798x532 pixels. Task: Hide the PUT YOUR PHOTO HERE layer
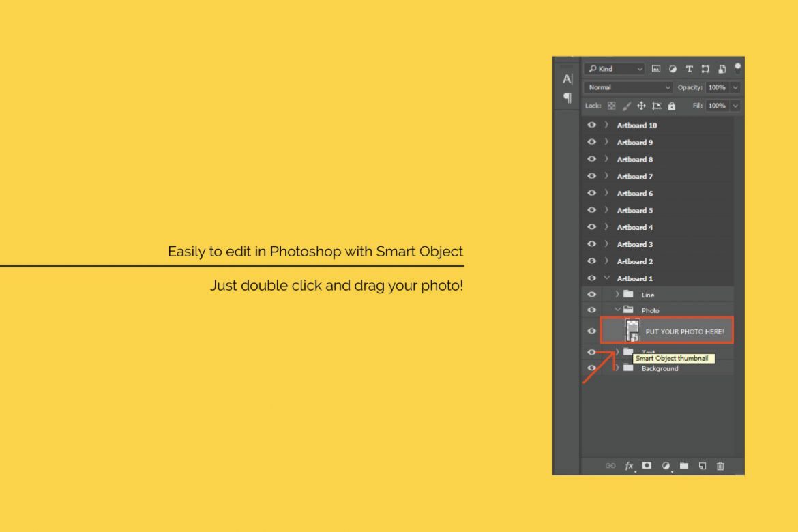pyautogui.click(x=591, y=331)
